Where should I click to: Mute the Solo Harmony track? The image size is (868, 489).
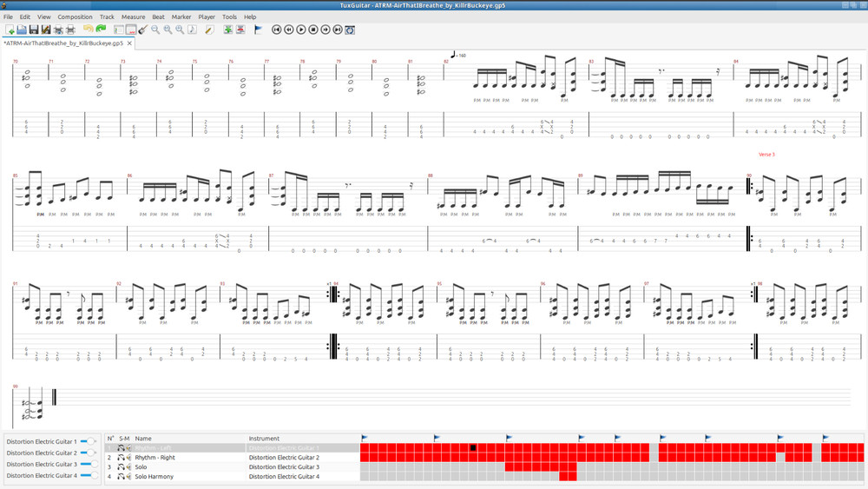pyautogui.click(x=128, y=476)
